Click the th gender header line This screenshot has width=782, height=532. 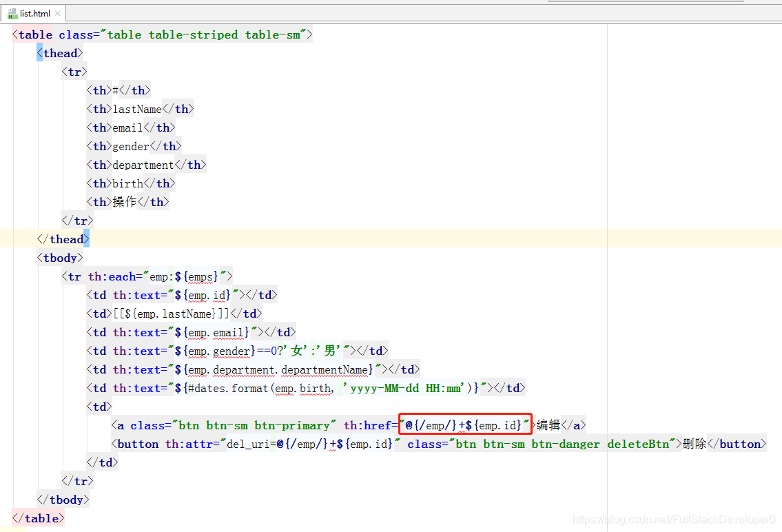coord(134,146)
